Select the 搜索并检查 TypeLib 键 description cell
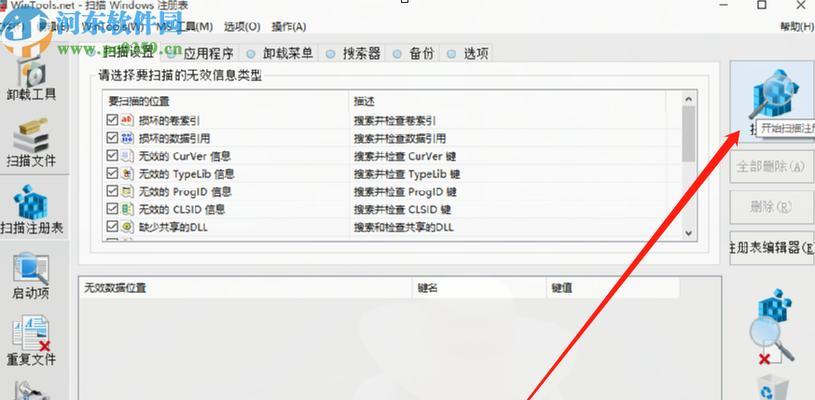 407,174
